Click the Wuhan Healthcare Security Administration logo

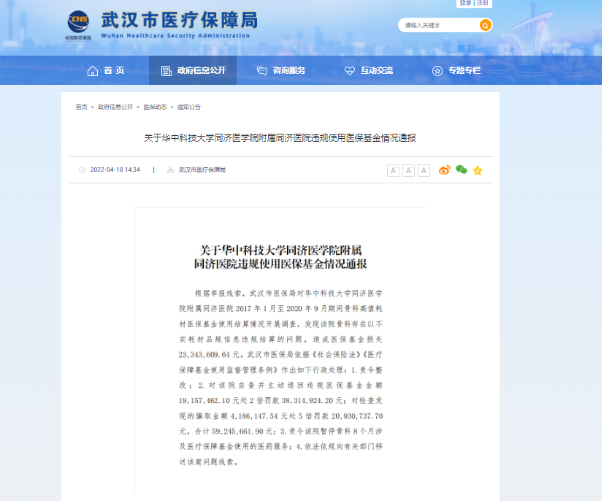(x=78, y=25)
